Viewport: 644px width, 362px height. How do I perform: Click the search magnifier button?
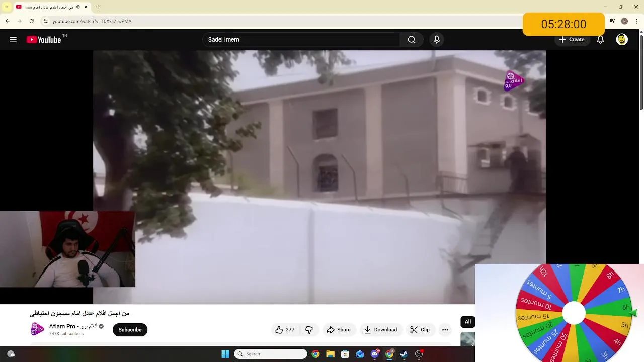pyautogui.click(x=412, y=40)
